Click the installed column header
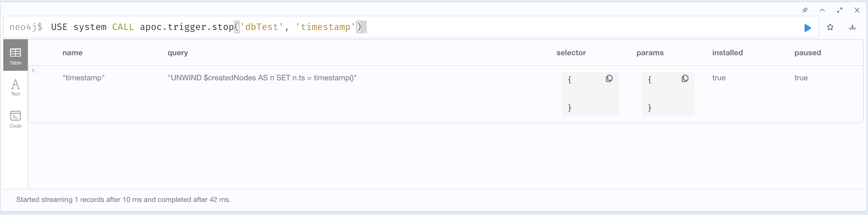The image size is (868, 215). pos(727,53)
